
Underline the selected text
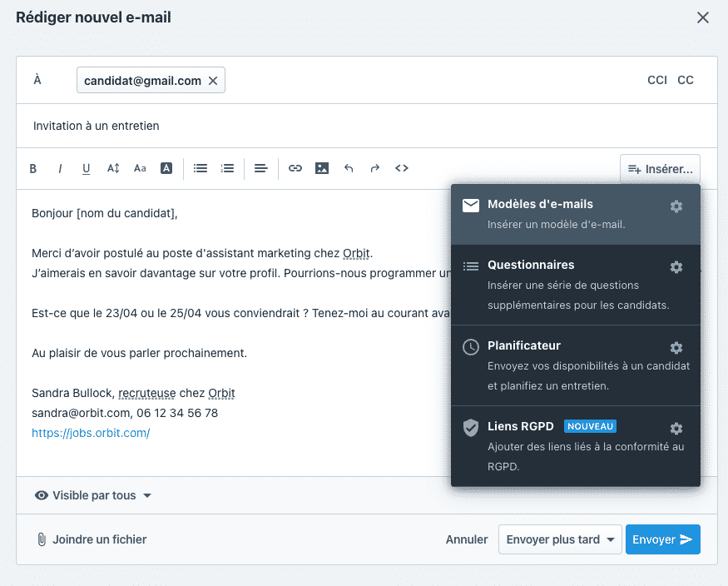click(87, 169)
